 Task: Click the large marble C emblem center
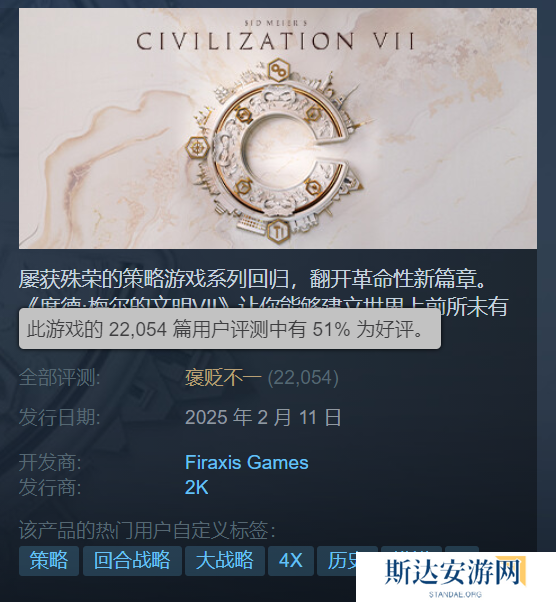(280, 151)
